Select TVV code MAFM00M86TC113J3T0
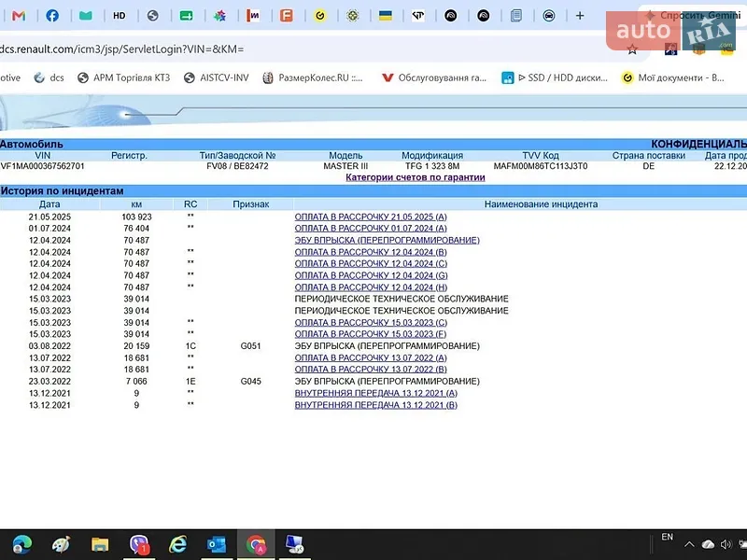 coord(541,166)
